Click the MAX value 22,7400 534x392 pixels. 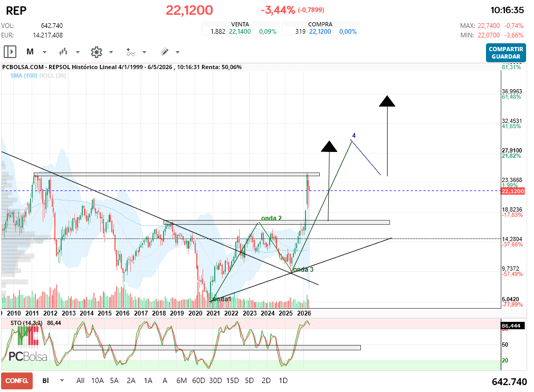coord(489,26)
